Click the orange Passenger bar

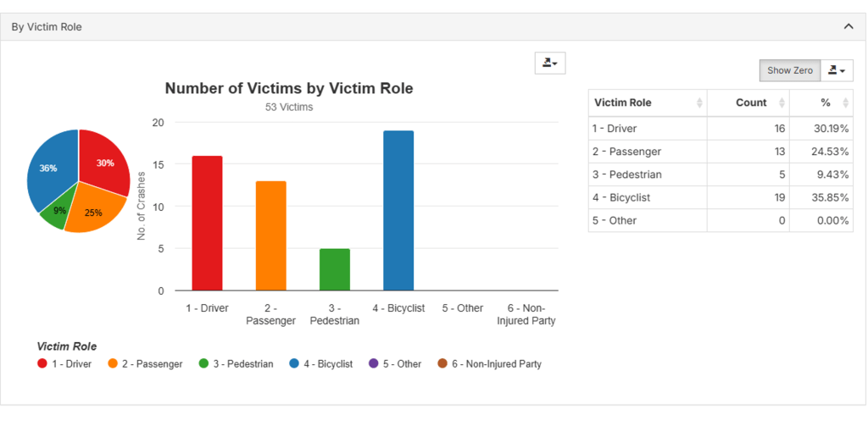[x=271, y=236]
